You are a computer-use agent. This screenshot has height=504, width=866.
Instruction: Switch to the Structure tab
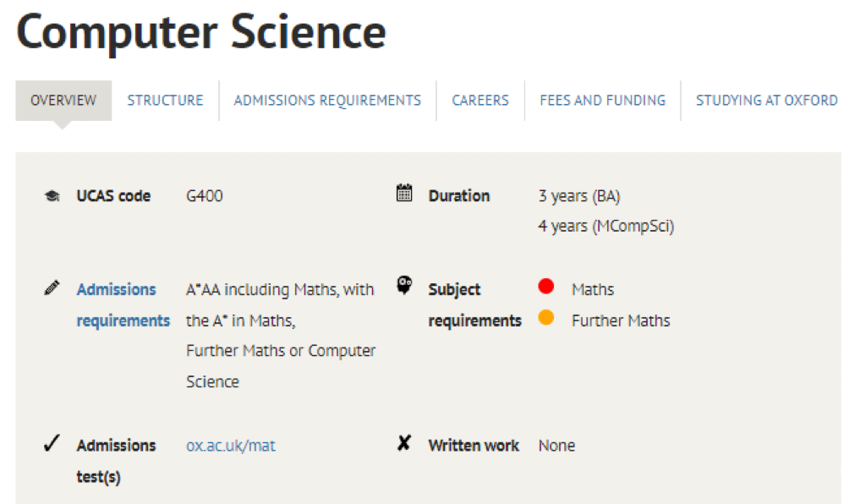tap(165, 101)
